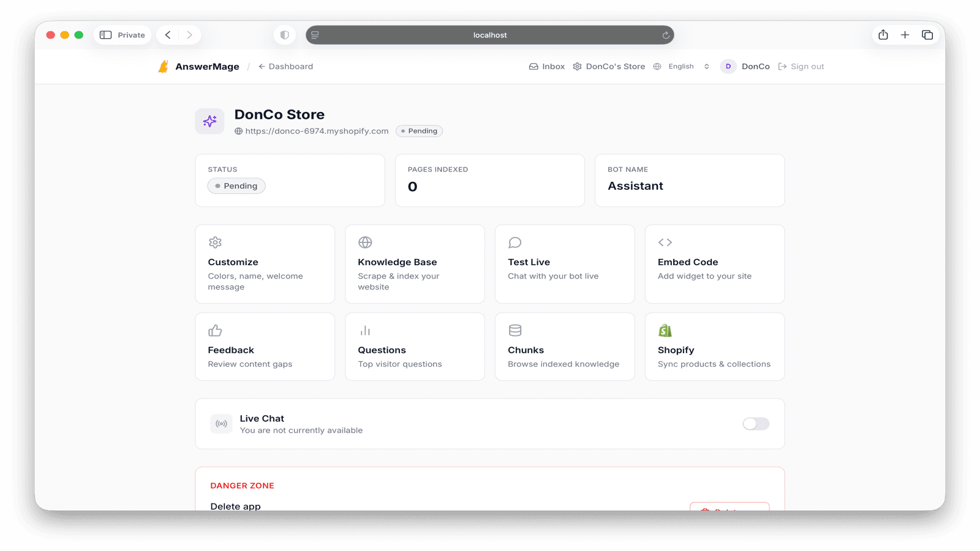Click the gear icon beside DonCo's Store

pyautogui.click(x=577, y=67)
